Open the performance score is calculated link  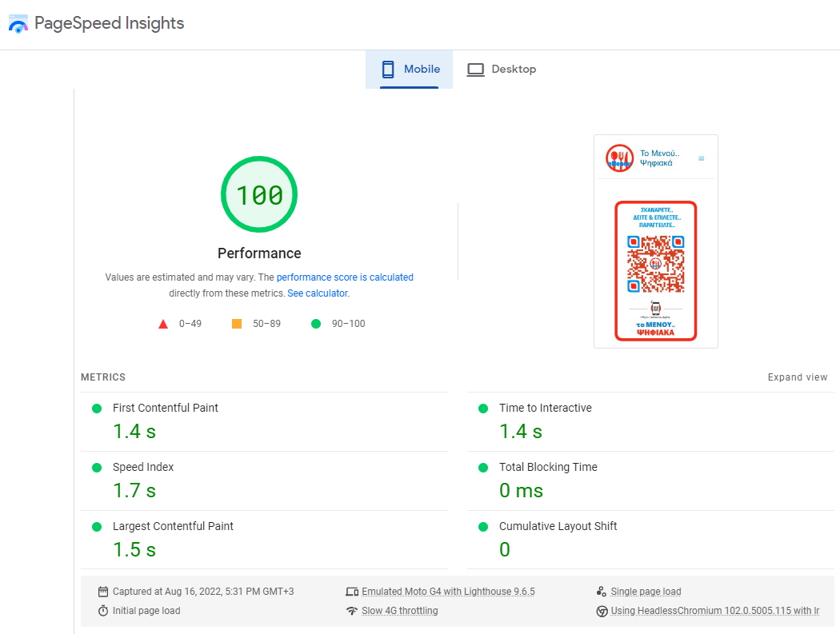click(345, 277)
